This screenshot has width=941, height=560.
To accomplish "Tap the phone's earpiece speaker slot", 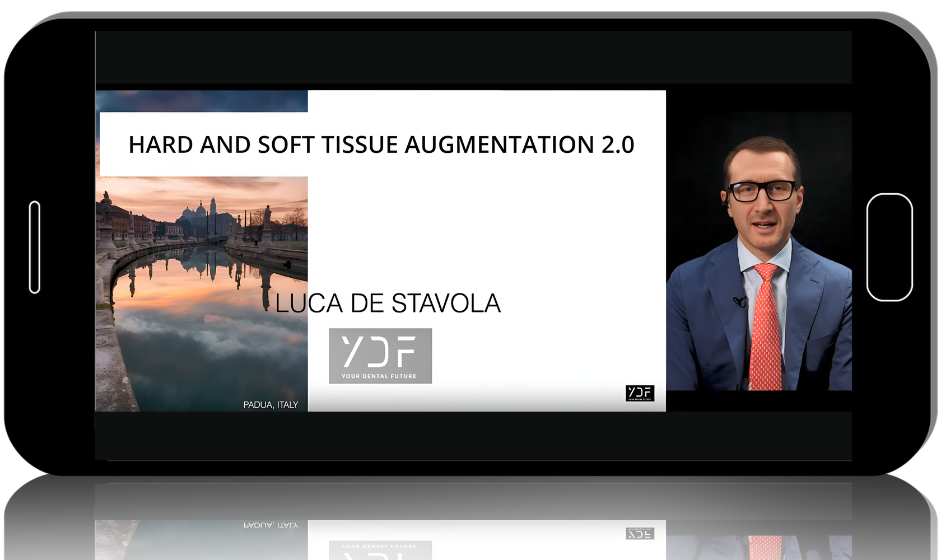I will point(34,247).
